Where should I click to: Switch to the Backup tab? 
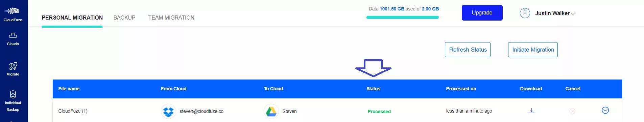point(124,18)
